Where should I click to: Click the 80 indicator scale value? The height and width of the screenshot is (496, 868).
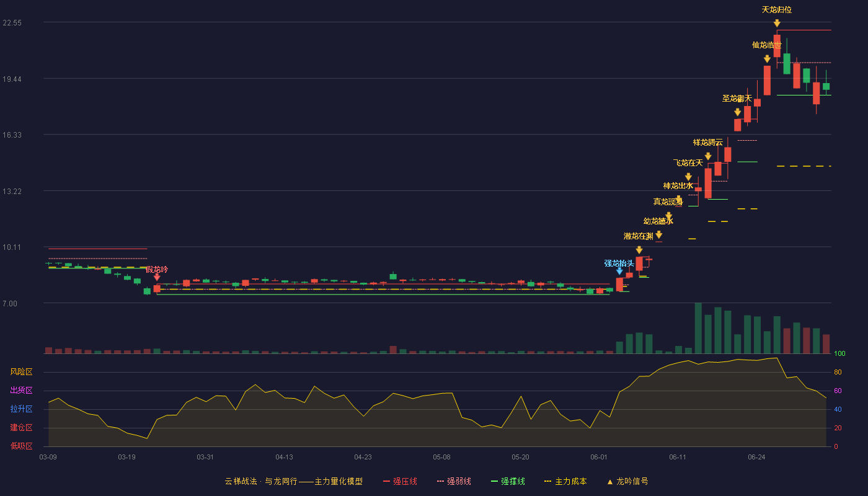(x=838, y=373)
